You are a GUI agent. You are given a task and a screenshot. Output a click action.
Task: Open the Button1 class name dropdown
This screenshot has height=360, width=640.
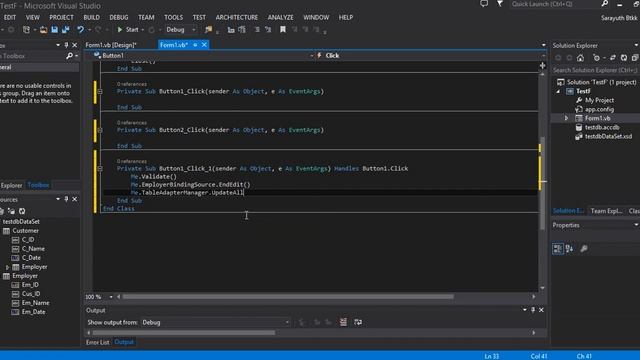(312, 56)
